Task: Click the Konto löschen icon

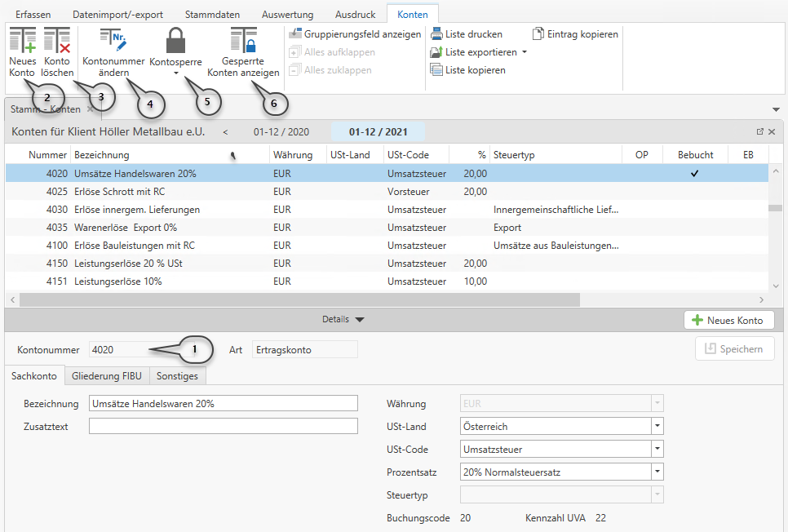Action: click(57, 42)
